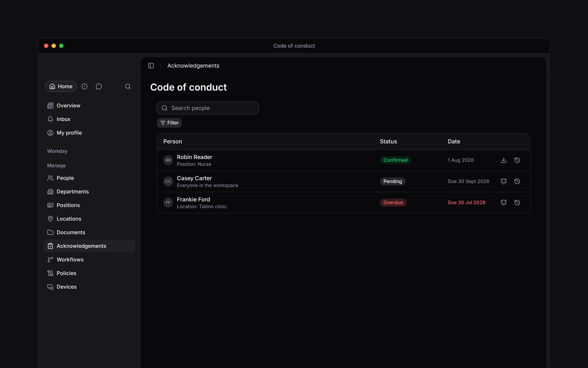Open Frankie Ford's name
588x368 pixels.
[x=193, y=199]
